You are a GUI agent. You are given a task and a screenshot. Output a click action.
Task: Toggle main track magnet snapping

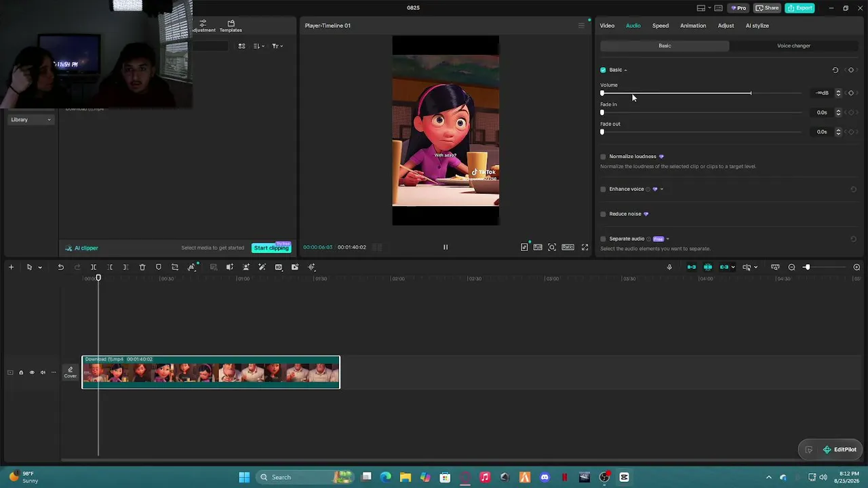click(692, 267)
